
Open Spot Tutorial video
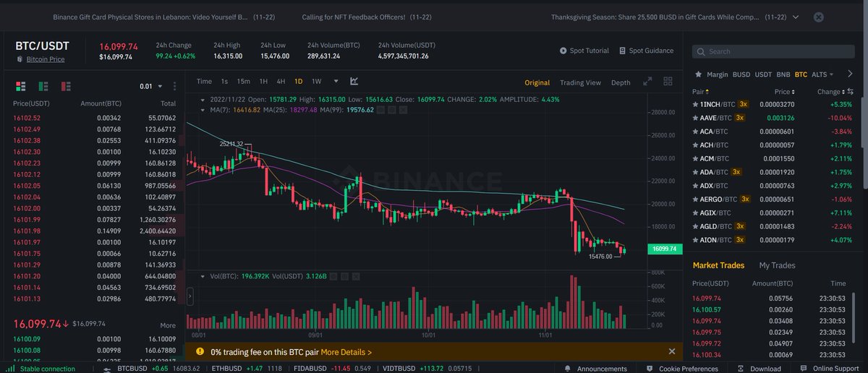[584, 51]
